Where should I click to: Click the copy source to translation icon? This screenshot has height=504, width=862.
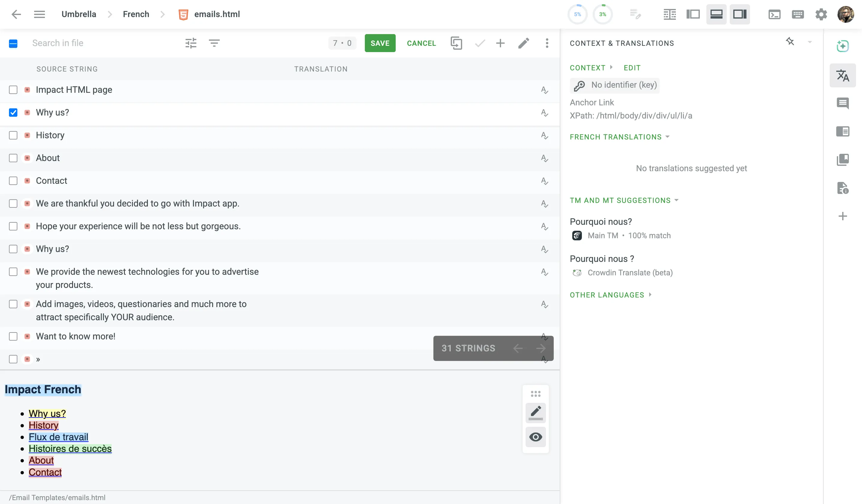point(456,43)
